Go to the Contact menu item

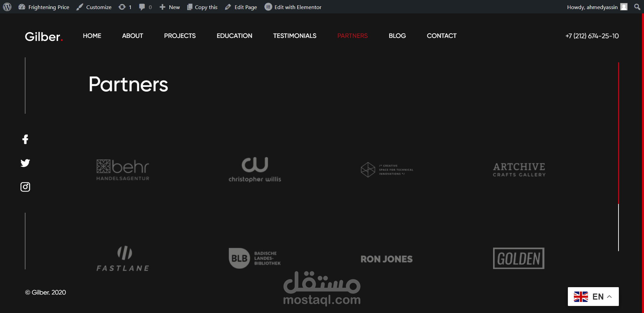[x=442, y=36]
